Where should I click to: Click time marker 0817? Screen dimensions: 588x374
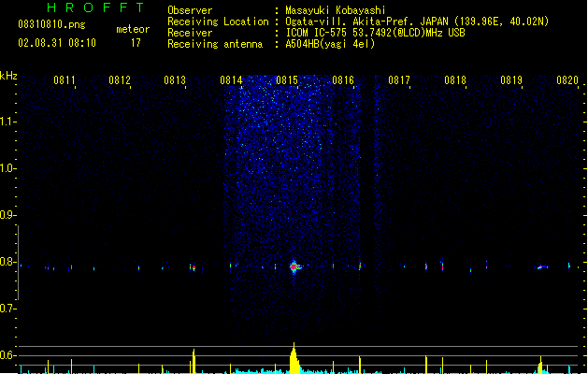(x=399, y=80)
